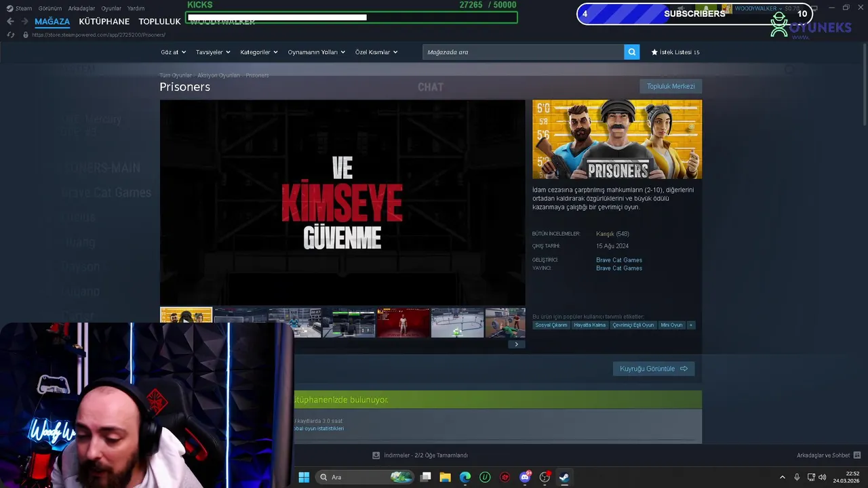Expand the Tavsiyeler dropdown

[213, 52]
